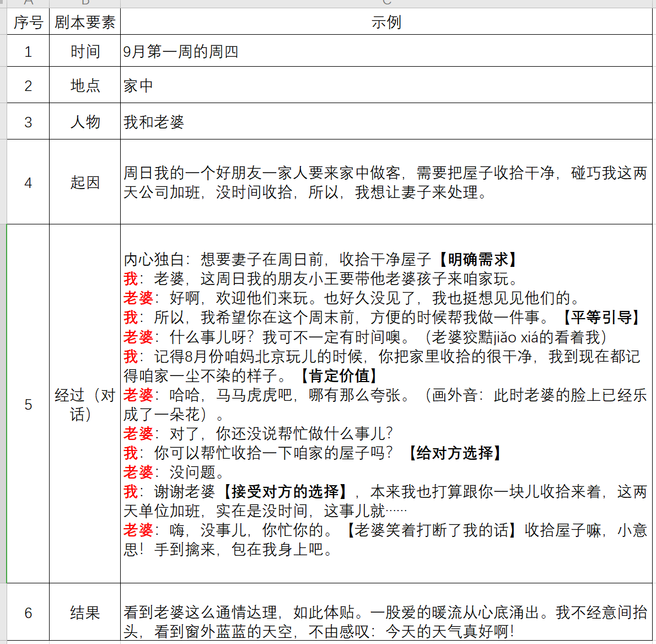Click the cell starting "周日我的一个好朋友"

point(386,182)
